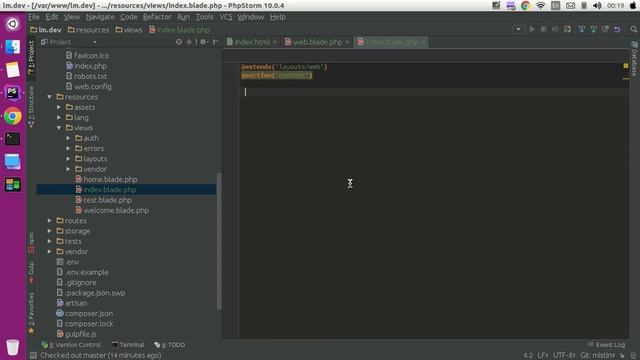Click the Scroll from Source icon
640x360 pixels.
(x=179, y=42)
